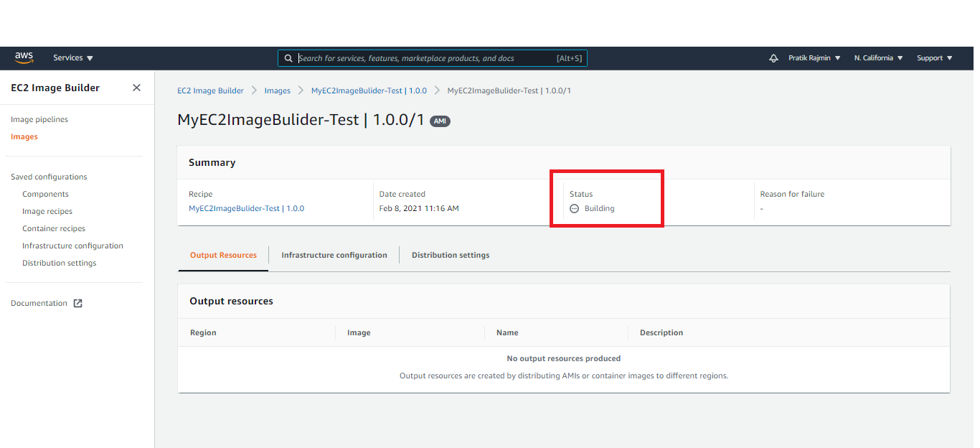Click the Saved configurations heading
Viewport: 980px width, 448px height.
point(49,177)
